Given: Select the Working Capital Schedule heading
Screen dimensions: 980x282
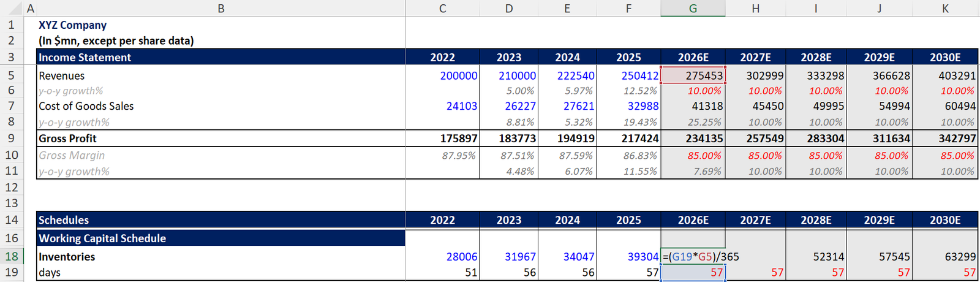Looking at the screenshot, I should click(x=221, y=238).
